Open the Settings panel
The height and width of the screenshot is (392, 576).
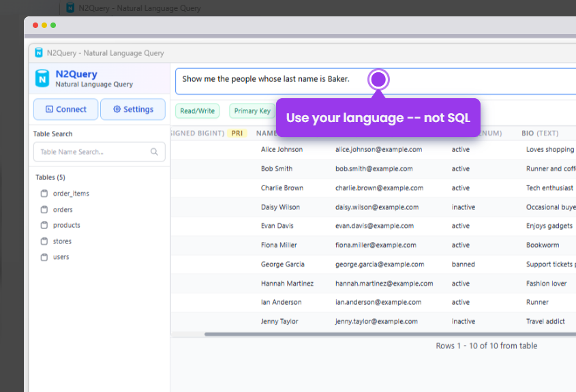133,109
